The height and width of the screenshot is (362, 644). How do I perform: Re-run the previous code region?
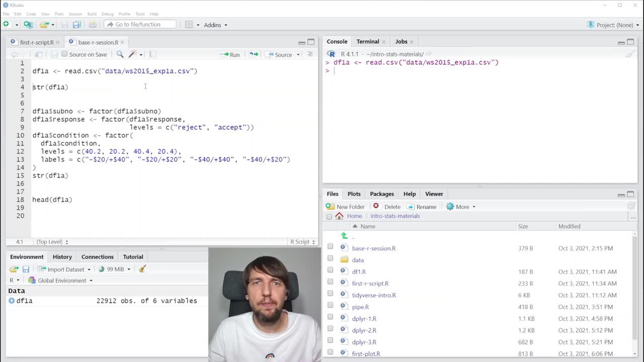tap(254, 54)
